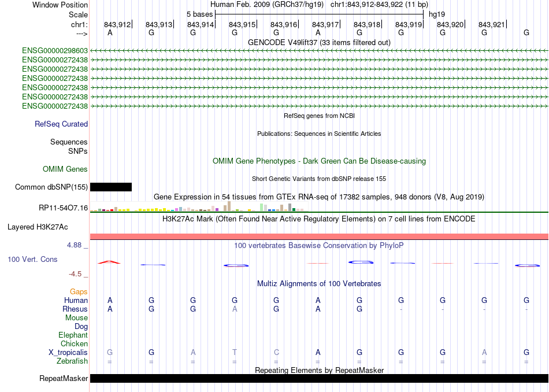Click the Chicken alignment row label
Screen dimensions: 549x392
(x=74, y=344)
